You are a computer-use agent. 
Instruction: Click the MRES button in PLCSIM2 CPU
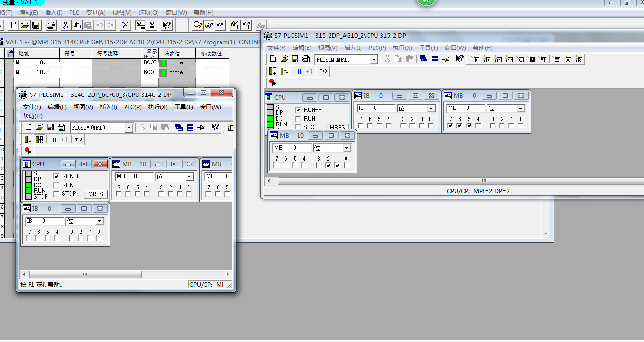point(95,194)
